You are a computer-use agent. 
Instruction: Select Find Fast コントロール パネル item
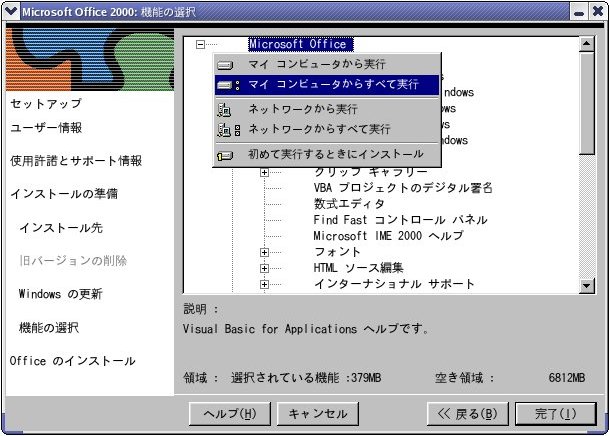[400, 220]
